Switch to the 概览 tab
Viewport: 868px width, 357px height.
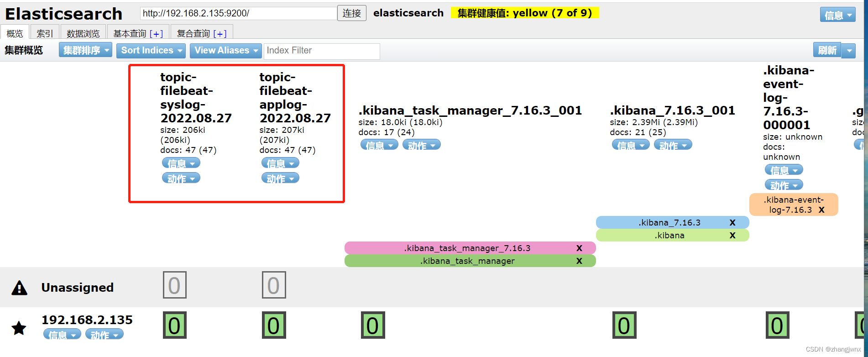tap(15, 33)
